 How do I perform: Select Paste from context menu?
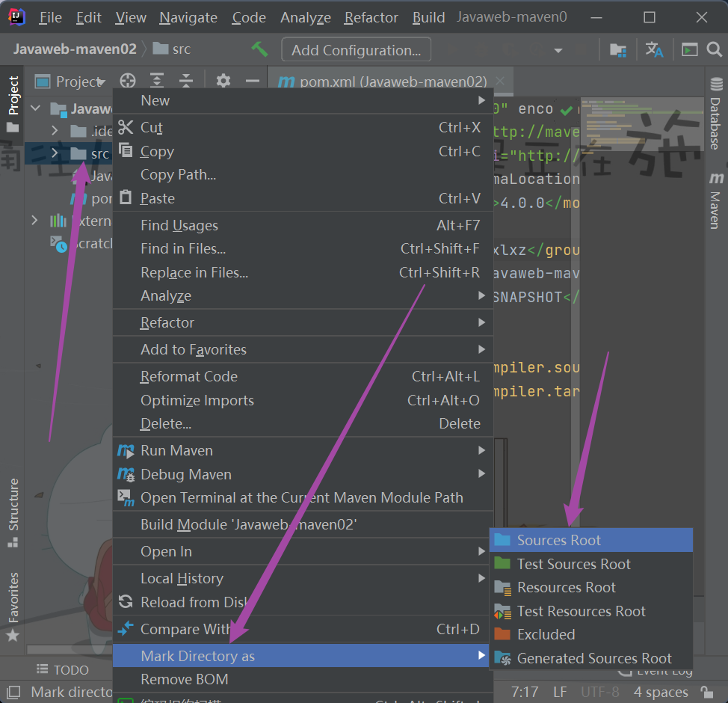pos(303,198)
